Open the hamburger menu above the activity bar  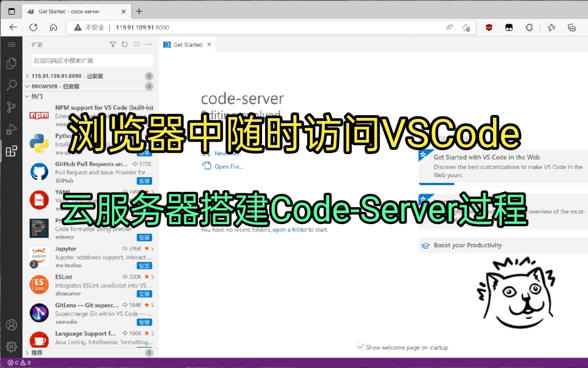[12, 44]
